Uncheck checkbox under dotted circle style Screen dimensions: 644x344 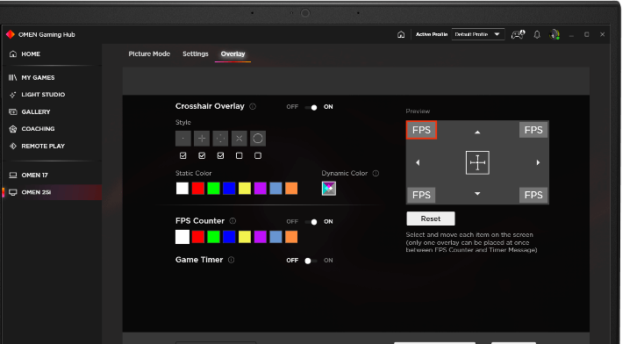tap(220, 156)
